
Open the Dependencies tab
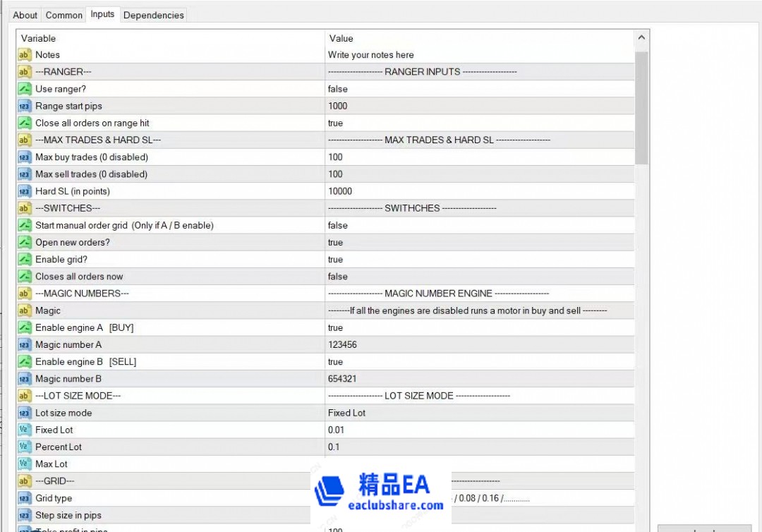click(x=153, y=15)
